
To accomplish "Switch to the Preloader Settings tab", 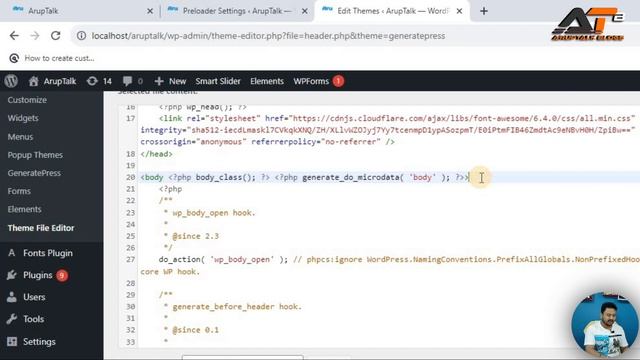I will 237,11.
